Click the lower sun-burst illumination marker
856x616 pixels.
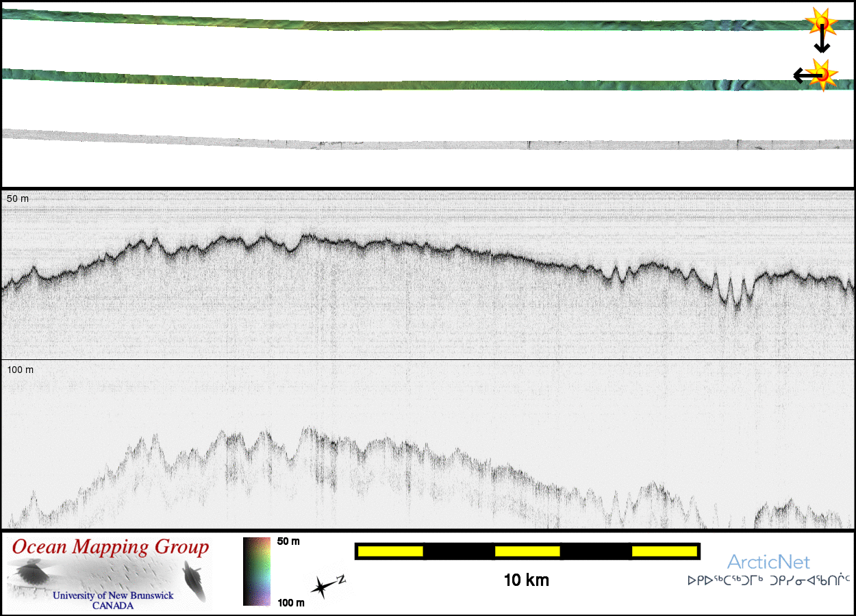tap(822, 74)
